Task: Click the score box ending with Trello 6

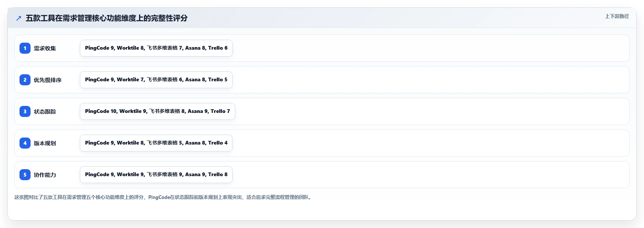Action: pyautogui.click(x=156, y=48)
